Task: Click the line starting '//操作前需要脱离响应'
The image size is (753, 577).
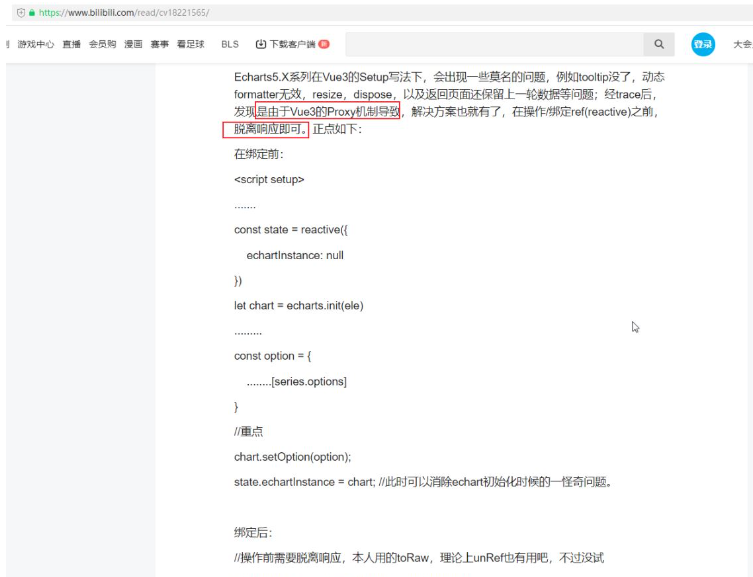Action: point(419,558)
